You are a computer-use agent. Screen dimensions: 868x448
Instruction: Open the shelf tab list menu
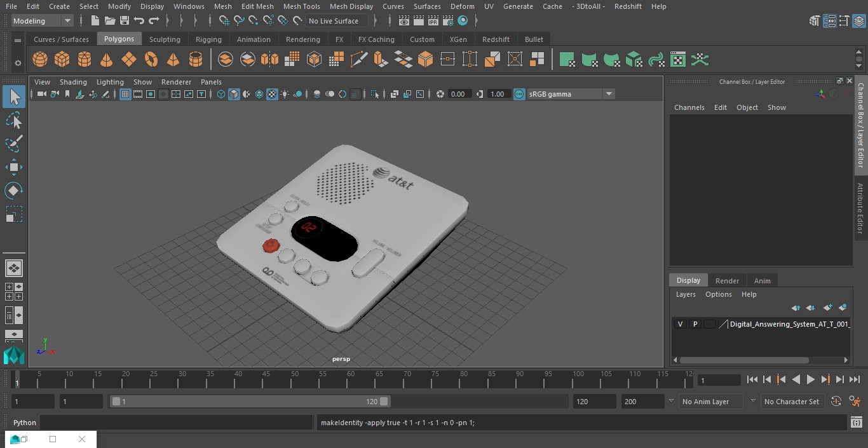[18, 40]
